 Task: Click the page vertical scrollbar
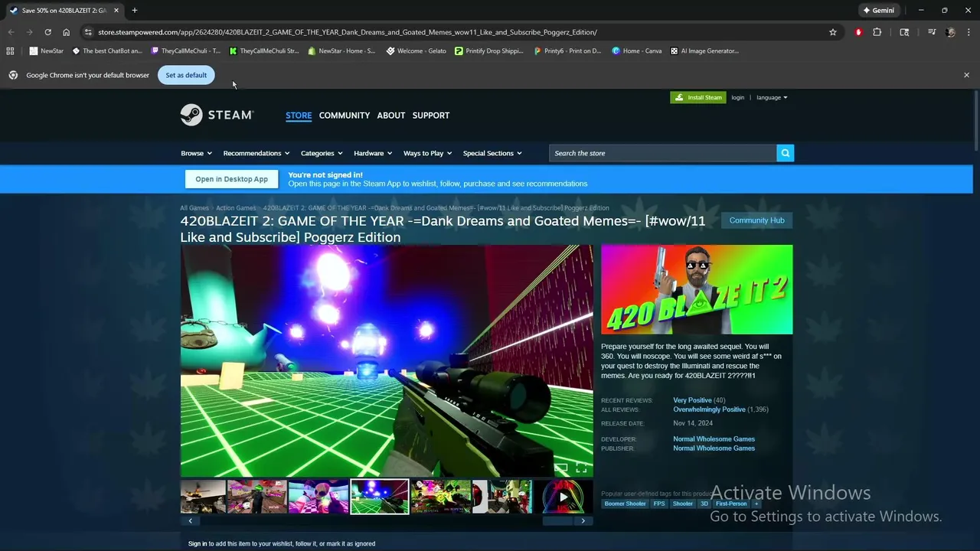tap(975, 122)
